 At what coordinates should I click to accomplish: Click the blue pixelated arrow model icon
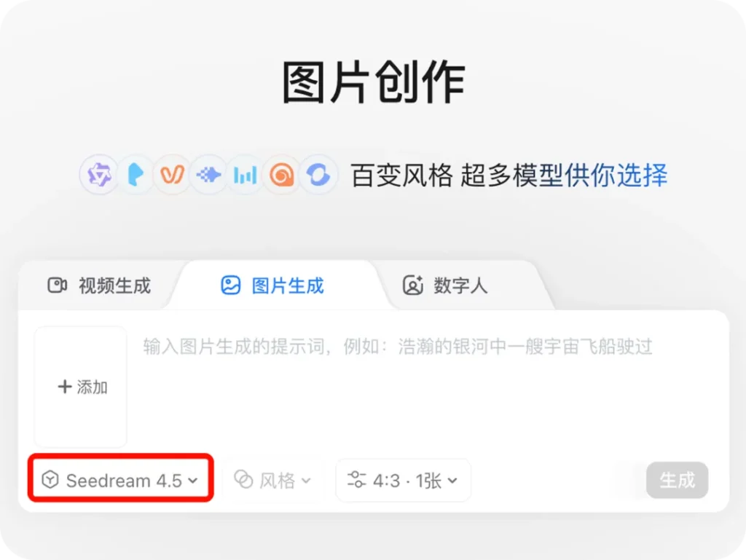[x=208, y=175]
